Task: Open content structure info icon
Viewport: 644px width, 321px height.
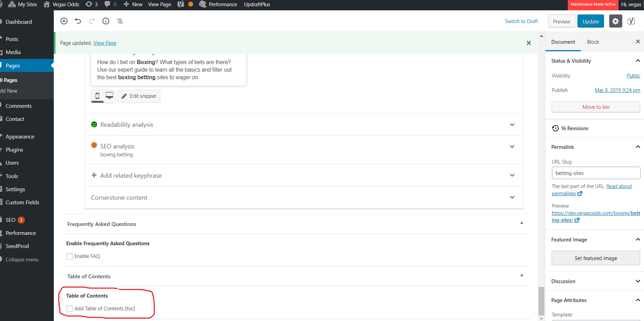Action: click(x=106, y=21)
